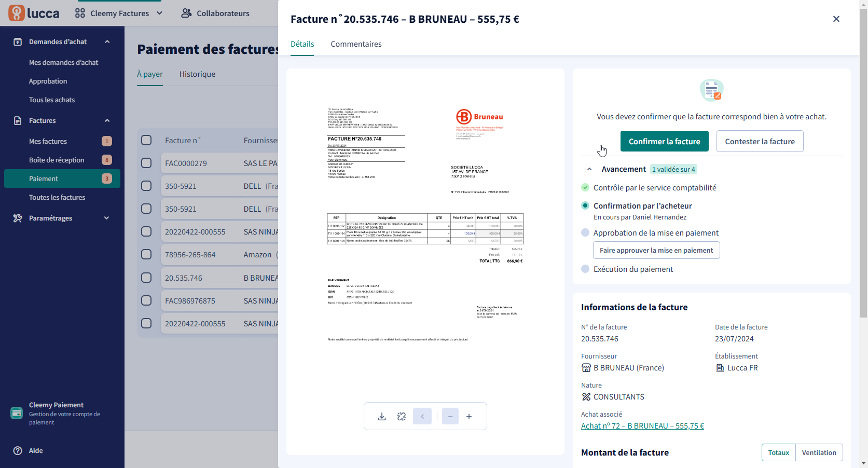The width and height of the screenshot is (868, 468).
Task: Click the Factures section document icon
Action: (x=18, y=120)
